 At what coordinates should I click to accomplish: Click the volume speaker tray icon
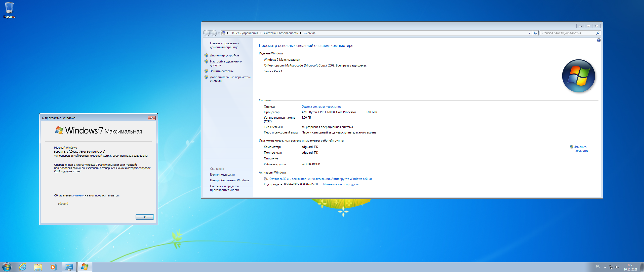pos(617,267)
